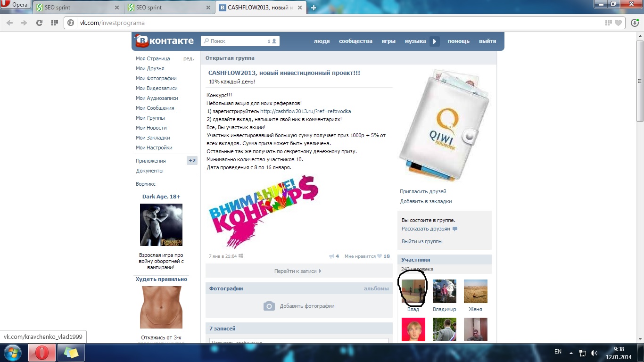The height and width of the screenshot is (362, 644).
Task: Click the repost megaphone icon
Action: 331,256
